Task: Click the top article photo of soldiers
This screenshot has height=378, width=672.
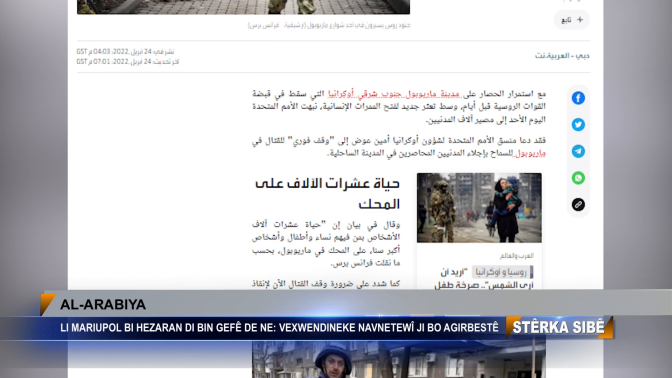Action: tap(243, 7)
